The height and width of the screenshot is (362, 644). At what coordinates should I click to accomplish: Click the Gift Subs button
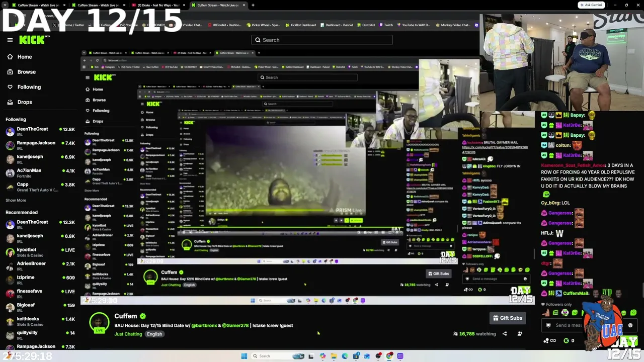(508, 318)
